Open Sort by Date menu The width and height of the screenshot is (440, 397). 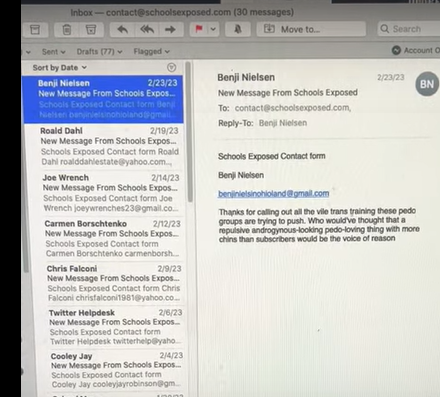(60, 68)
